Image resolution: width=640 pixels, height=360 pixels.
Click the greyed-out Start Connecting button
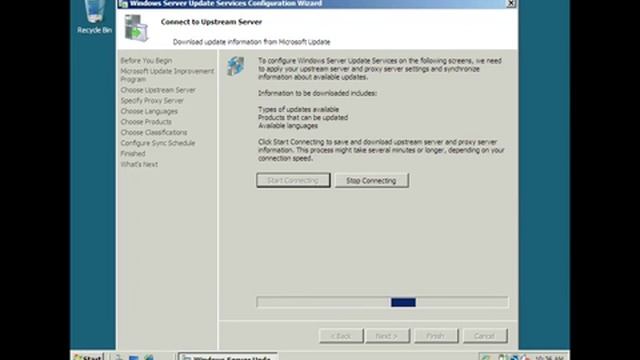[x=293, y=180]
